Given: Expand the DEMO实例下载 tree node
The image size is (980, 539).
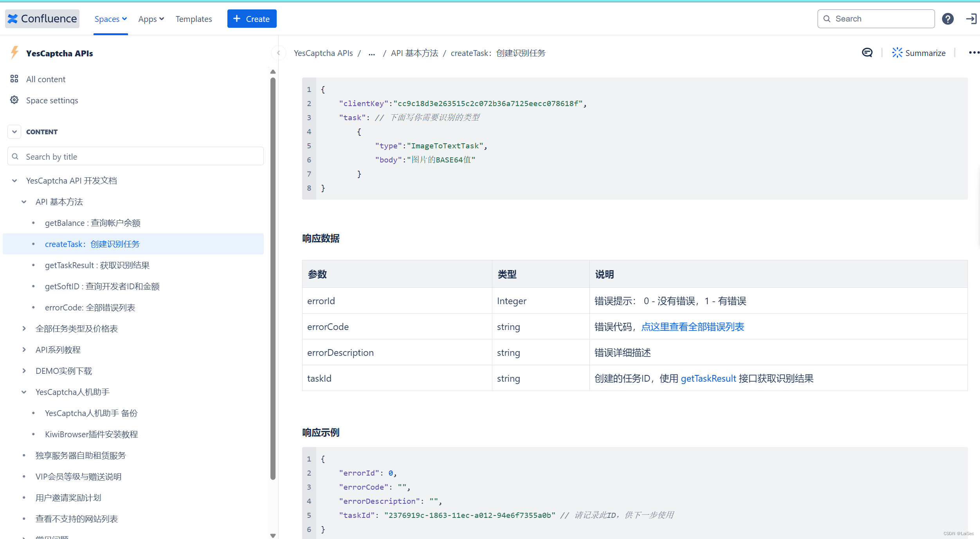Looking at the screenshot, I should pos(24,371).
